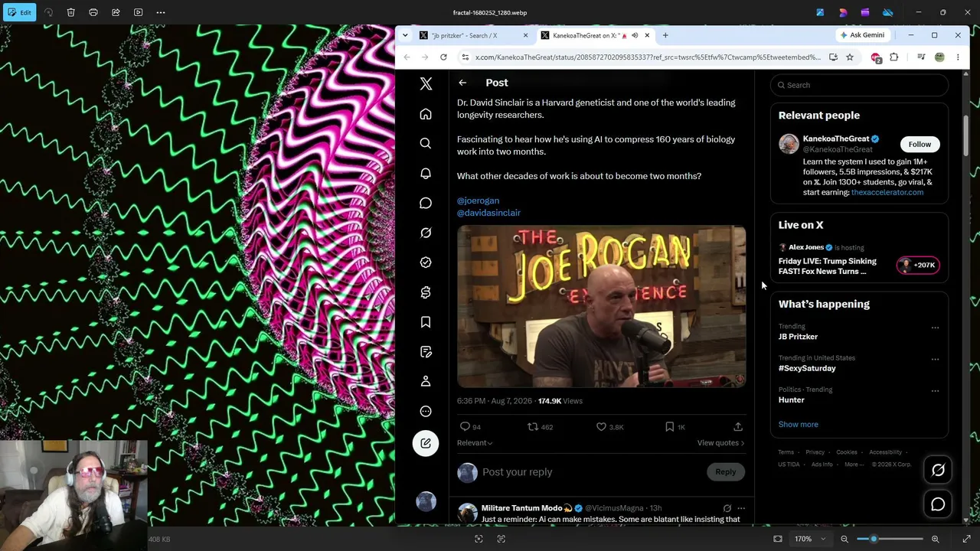This screenshot has width=980, height=551.
Task: Open a new browser tab
Action: (665, 35)
